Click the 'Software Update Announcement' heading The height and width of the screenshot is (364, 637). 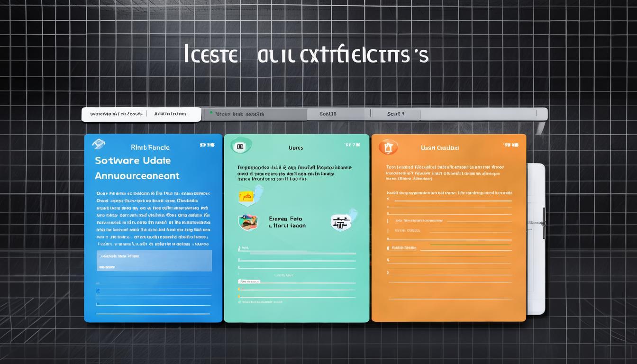pyautogui.click(x=137, y=168)
